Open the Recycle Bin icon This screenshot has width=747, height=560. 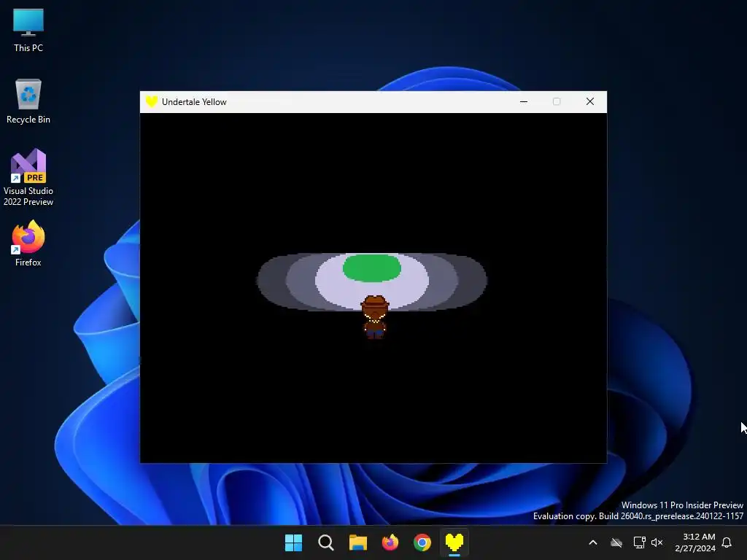pos(28,101)
